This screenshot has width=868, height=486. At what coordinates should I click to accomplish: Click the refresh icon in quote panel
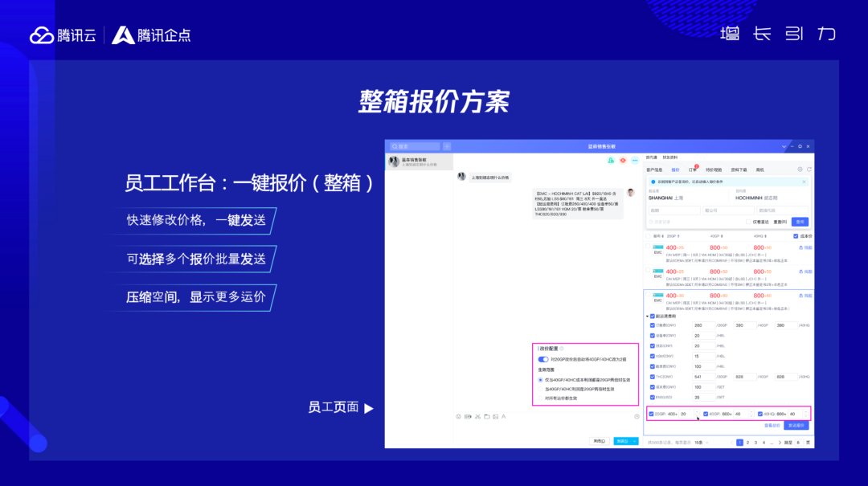pyautogui.click(x=809, y=169)
